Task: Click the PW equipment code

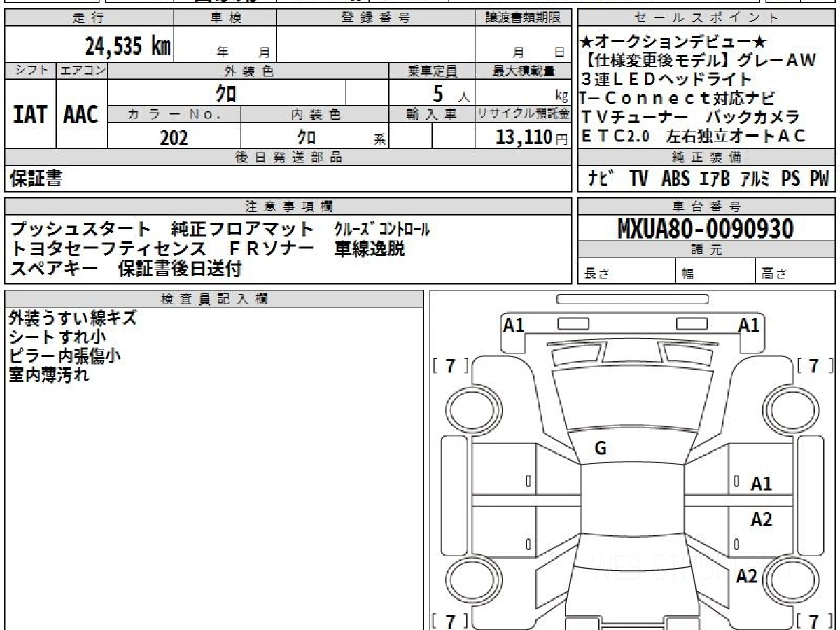Action: [819, 179]
